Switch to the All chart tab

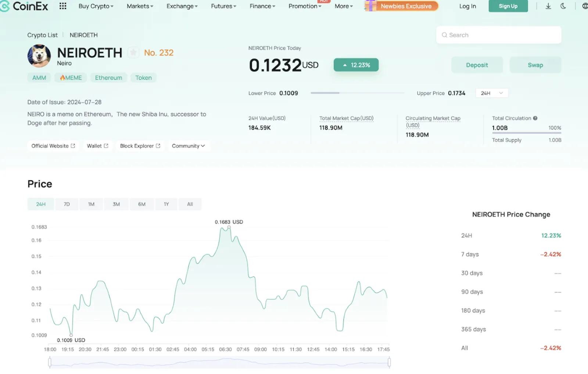[x=190, y=204]
